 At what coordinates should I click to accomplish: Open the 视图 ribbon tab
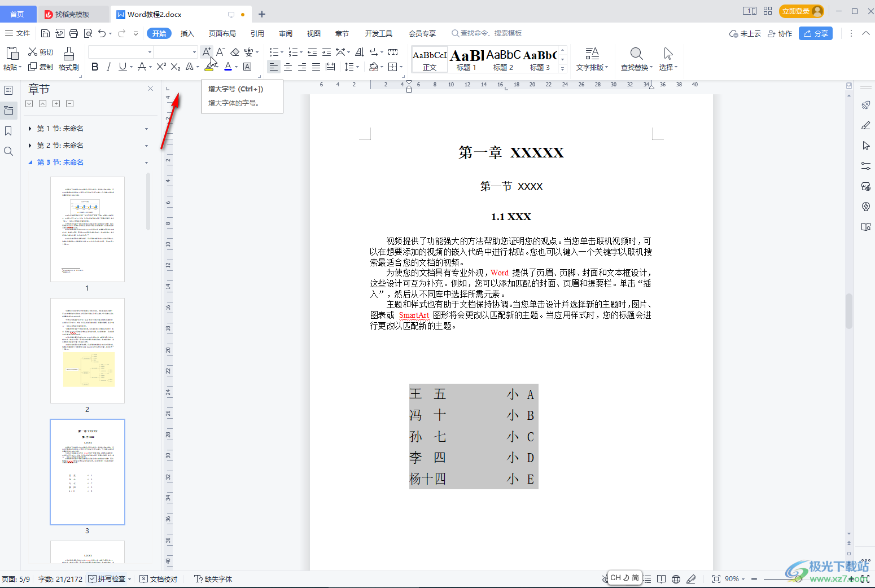[314, 33]
